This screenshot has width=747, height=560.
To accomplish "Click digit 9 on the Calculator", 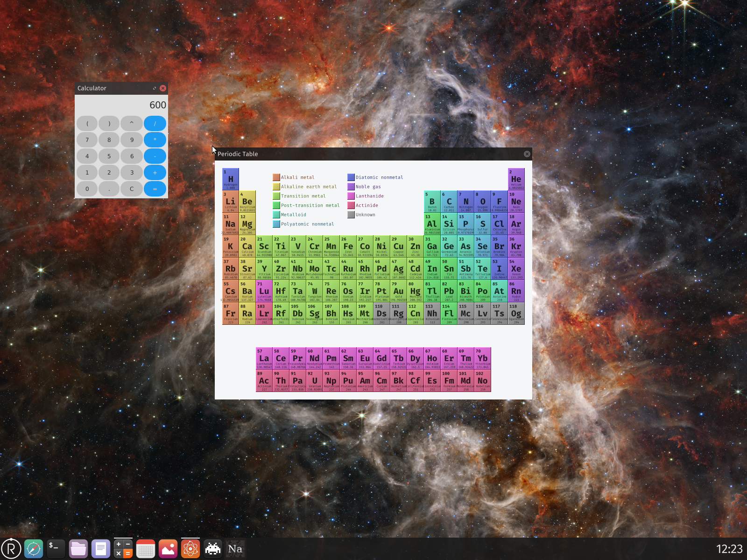I will click(132, 140).
